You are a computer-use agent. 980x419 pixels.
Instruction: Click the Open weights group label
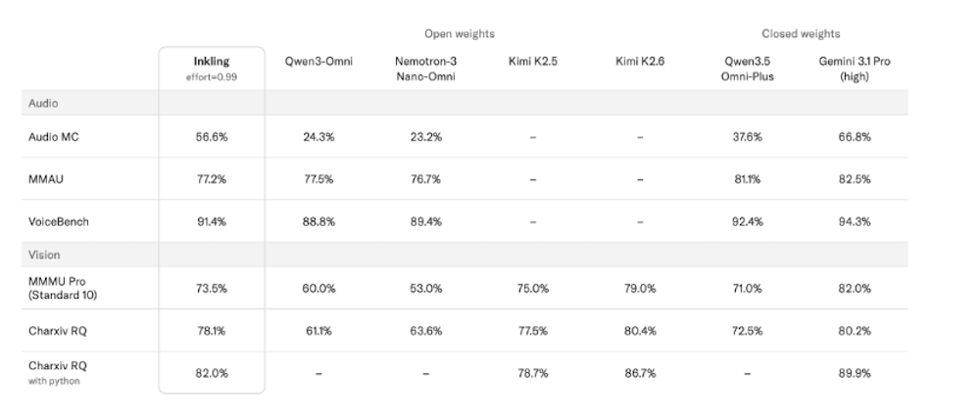pyautogui.click(x=460, y=33)
